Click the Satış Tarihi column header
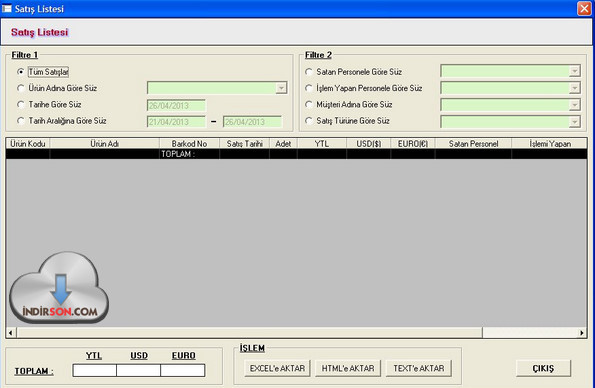 pyautogui.click(x=244, y=144)
